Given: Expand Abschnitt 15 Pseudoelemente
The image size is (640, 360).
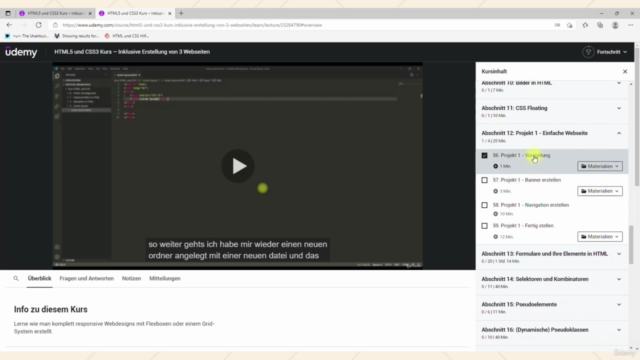Looking at the screenshot, I should (619, 304).
